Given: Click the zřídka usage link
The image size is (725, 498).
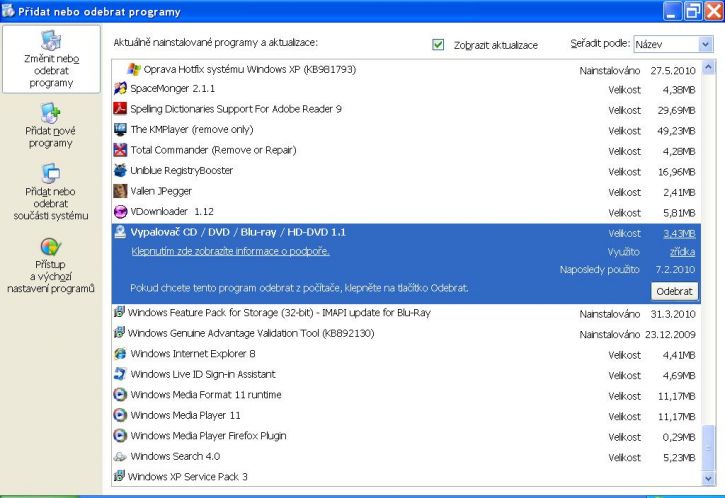Looking at the screenshot, I should coord(682,252).
